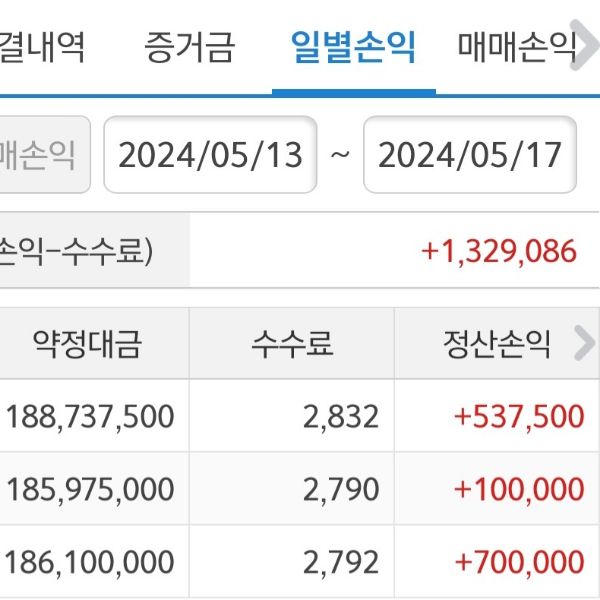Open the 매매손익 tab
This screenshot has height=600, width=600.
(516, 46)
